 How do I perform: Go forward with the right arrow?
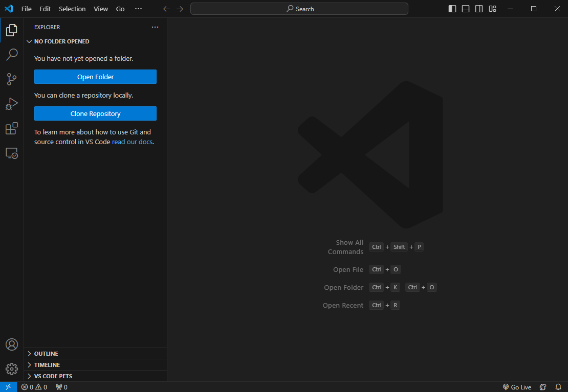(180, 9)
